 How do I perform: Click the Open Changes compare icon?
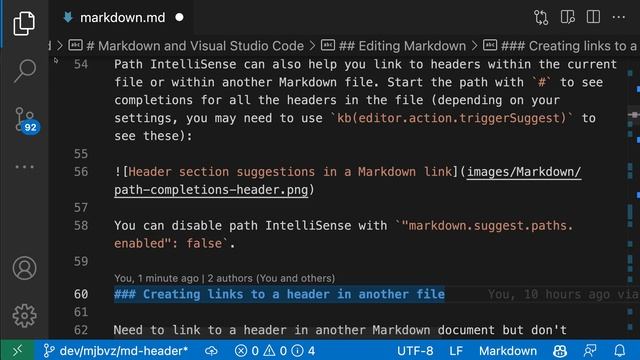541,18
